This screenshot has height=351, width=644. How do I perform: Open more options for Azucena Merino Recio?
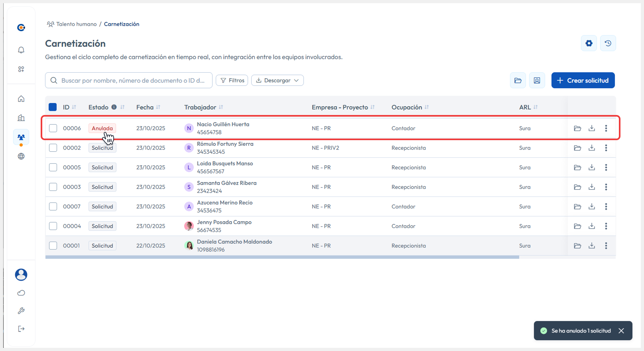coord(606,206)
